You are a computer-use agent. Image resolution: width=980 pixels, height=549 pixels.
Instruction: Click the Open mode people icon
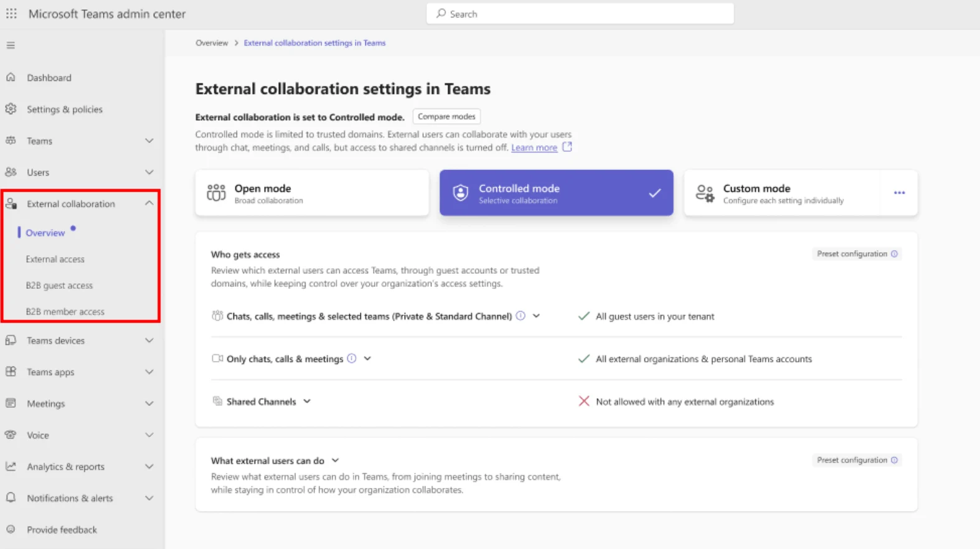pyautogui.click(x=216, y=193)
